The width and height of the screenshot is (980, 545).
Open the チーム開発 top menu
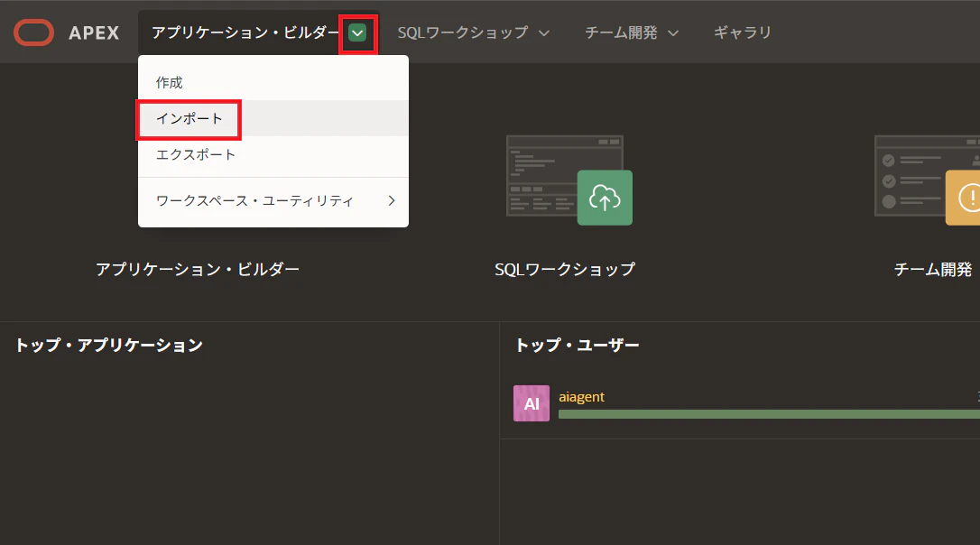pos(621,32)
